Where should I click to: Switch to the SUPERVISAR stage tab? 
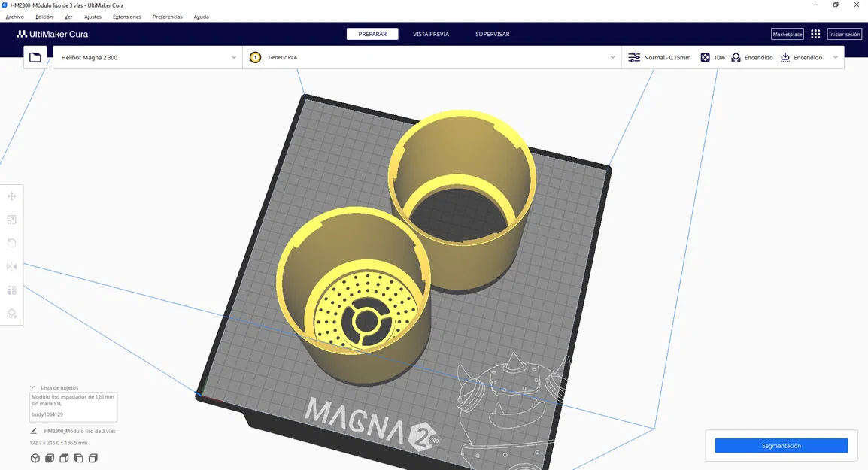pyautogui.click(x=492, y=35)
